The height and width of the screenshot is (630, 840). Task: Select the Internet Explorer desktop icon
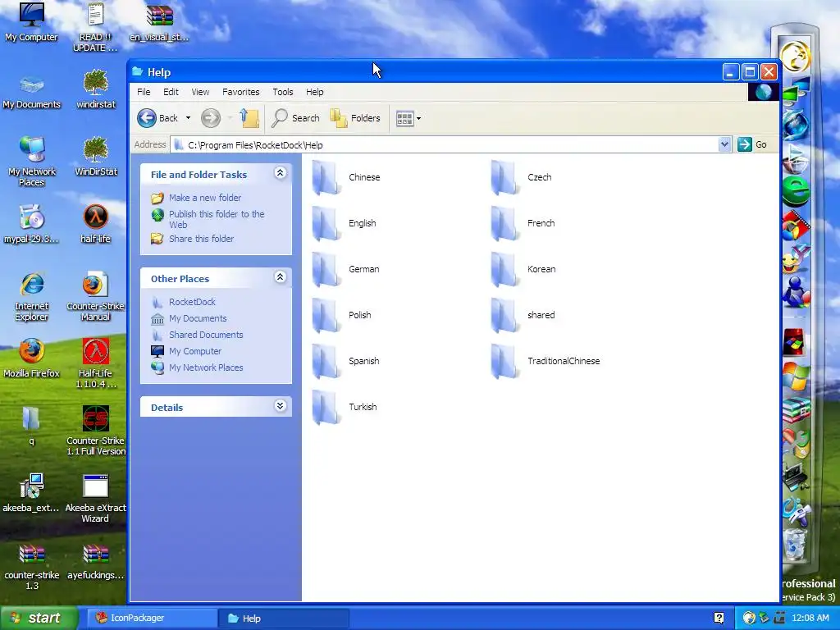[x=31, y=295]
